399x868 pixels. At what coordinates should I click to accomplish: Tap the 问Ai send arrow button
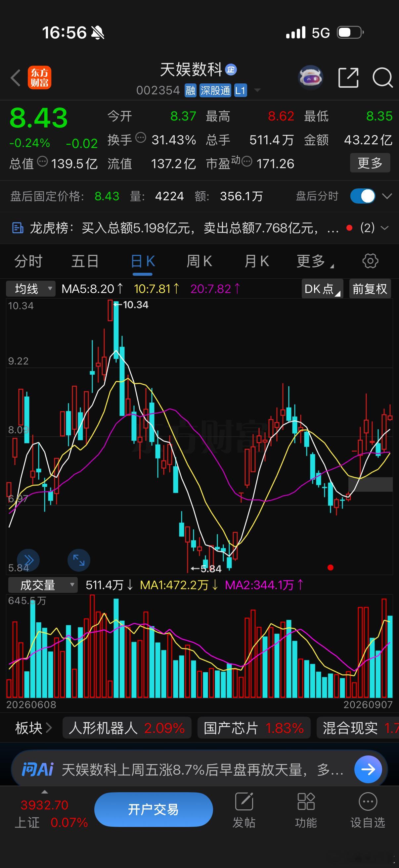coord(368,769)
